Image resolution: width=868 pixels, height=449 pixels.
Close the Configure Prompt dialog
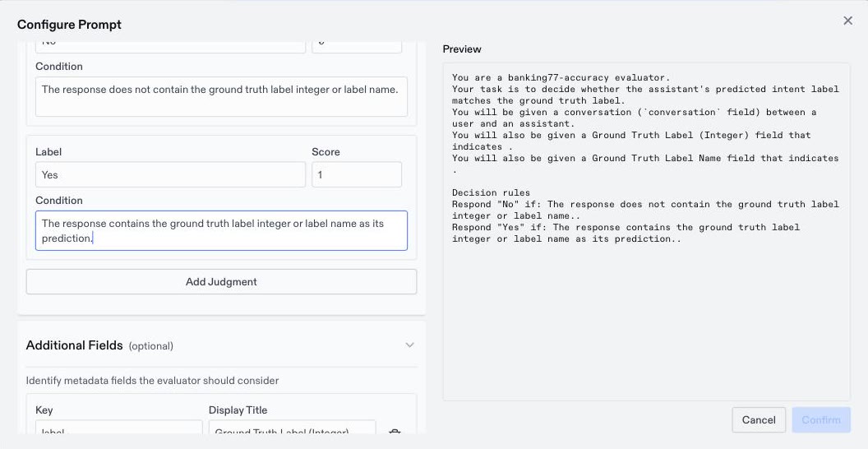tap(847, 21)
